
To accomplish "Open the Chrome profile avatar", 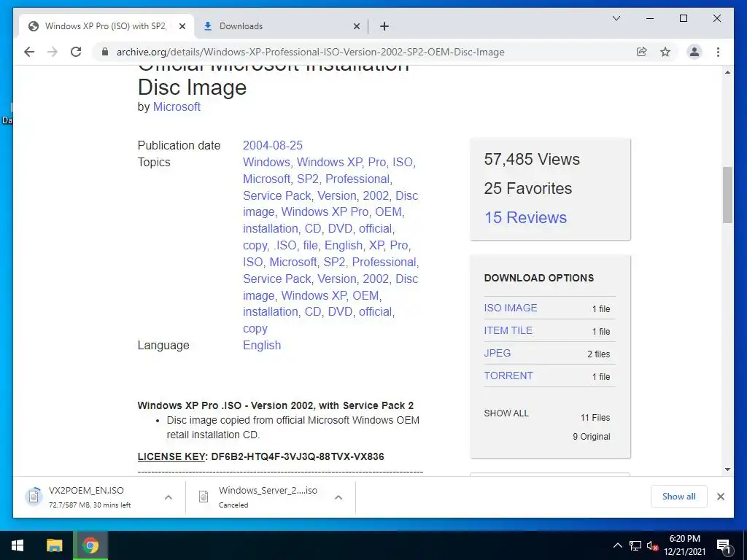I will [694, 52].
